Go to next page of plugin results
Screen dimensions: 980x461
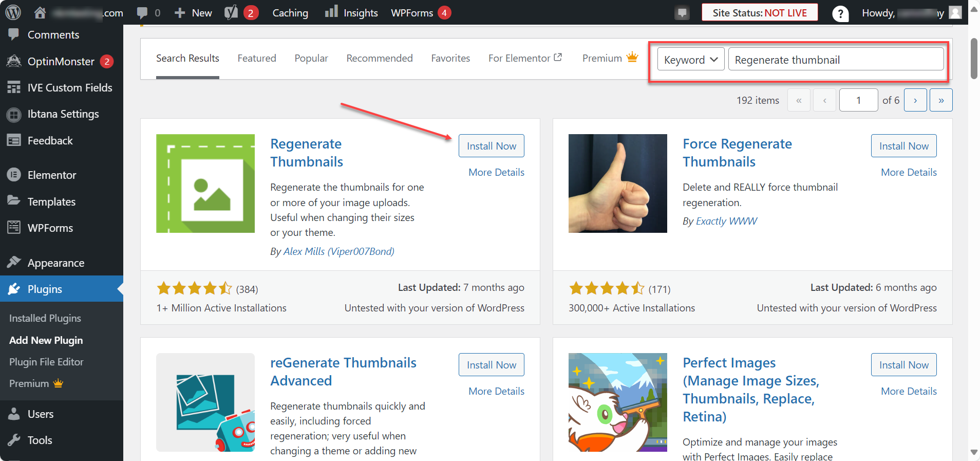tap(915, 100)
